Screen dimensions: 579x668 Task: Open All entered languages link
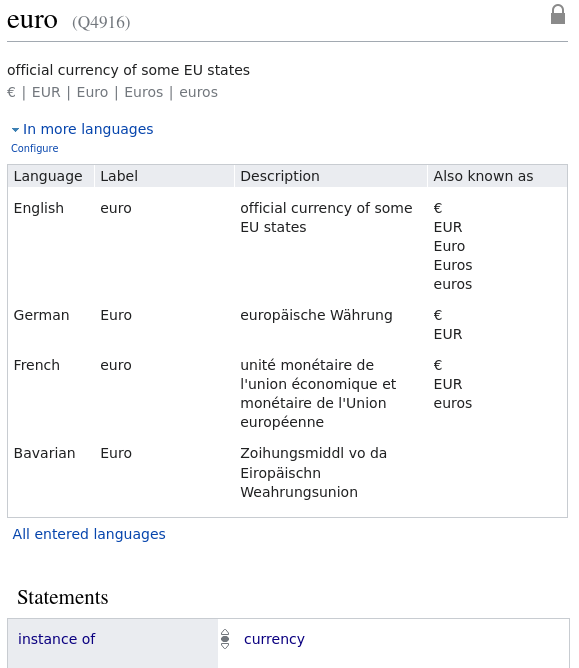click(x=89, y=534)
